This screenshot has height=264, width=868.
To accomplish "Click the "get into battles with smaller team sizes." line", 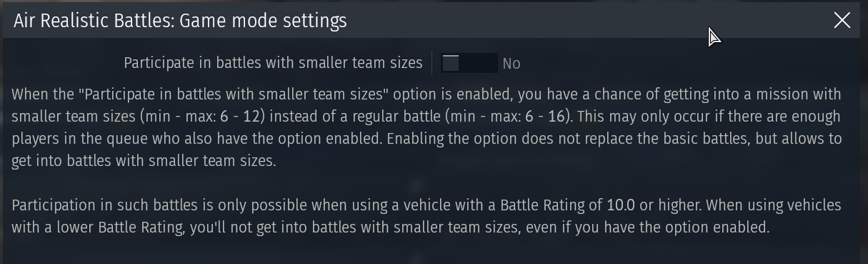I will click(x=144, y=161).
